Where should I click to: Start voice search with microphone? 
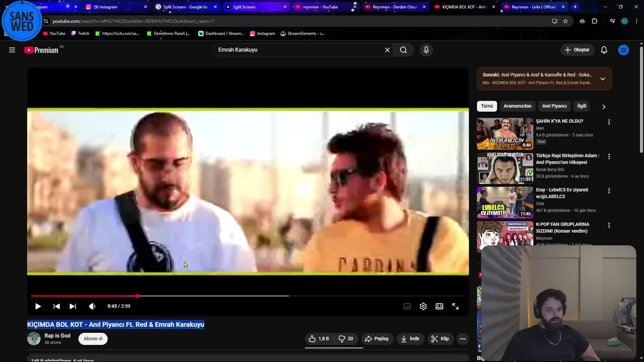(x=426, y=50)
